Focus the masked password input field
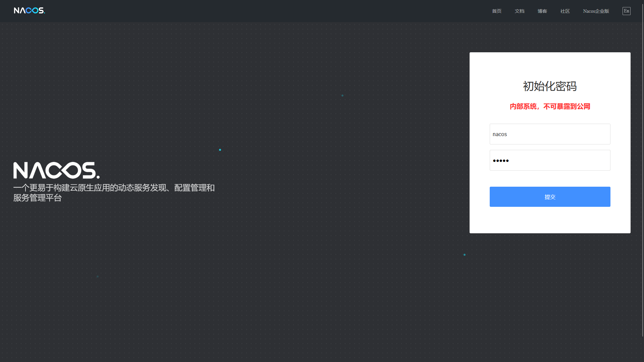Image resolution: width=644 pixels, height=362 pixels. point(550,160)
